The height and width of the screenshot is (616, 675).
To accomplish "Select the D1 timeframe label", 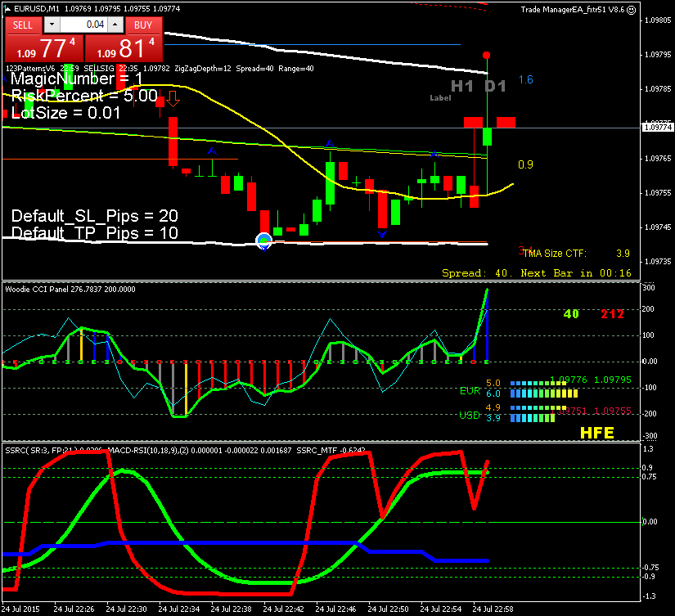I will coord(495,87).
